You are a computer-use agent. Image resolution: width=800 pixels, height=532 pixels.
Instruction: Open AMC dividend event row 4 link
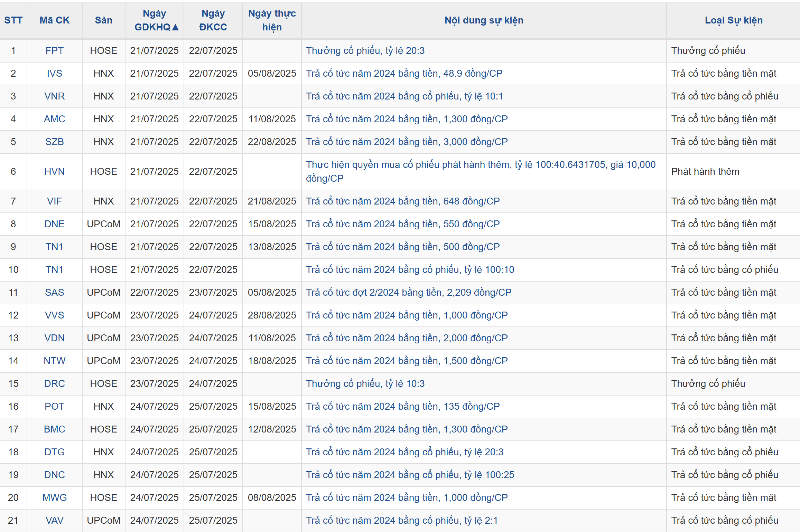point(407,119)
